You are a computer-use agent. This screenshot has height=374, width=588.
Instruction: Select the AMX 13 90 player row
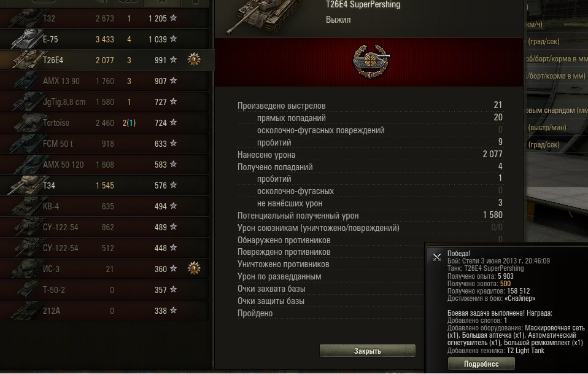pos(104,80)
